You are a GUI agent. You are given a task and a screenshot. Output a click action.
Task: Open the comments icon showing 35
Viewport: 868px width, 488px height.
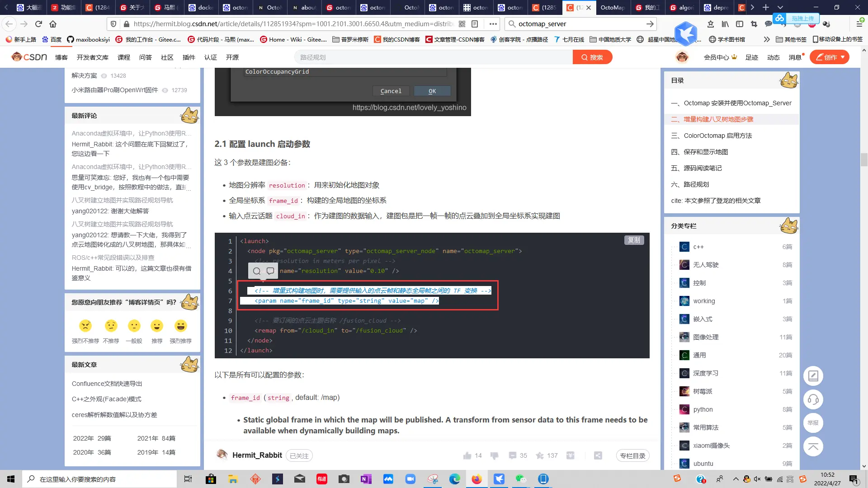coord(513,455)
